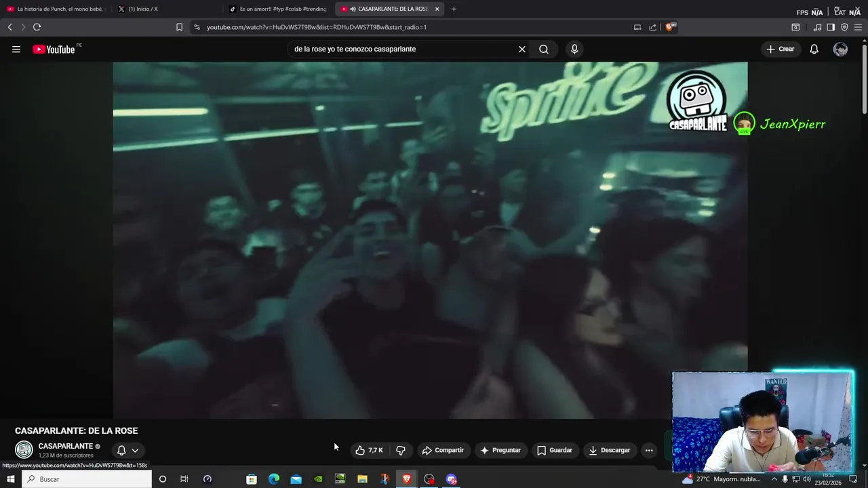Reload the page
868x488 pixels.
tap(37, 27)
